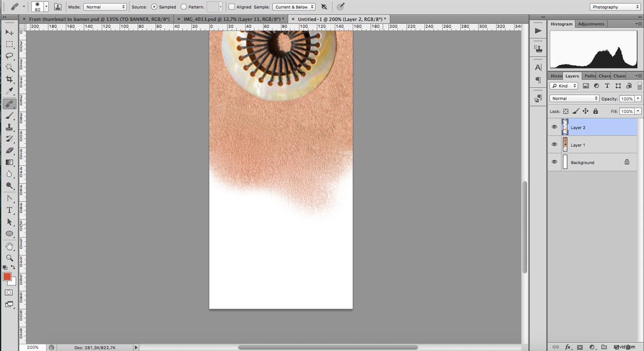
Task: Select the Zoom tool in the toolbar
Action: 9,258
